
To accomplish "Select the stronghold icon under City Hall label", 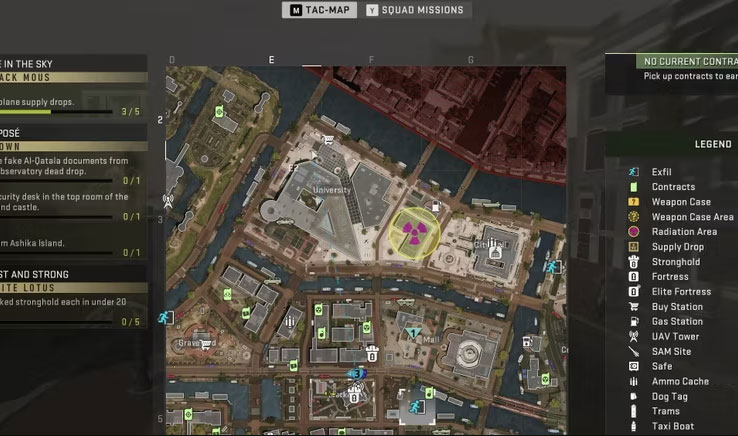I will (x=494, y=254).
